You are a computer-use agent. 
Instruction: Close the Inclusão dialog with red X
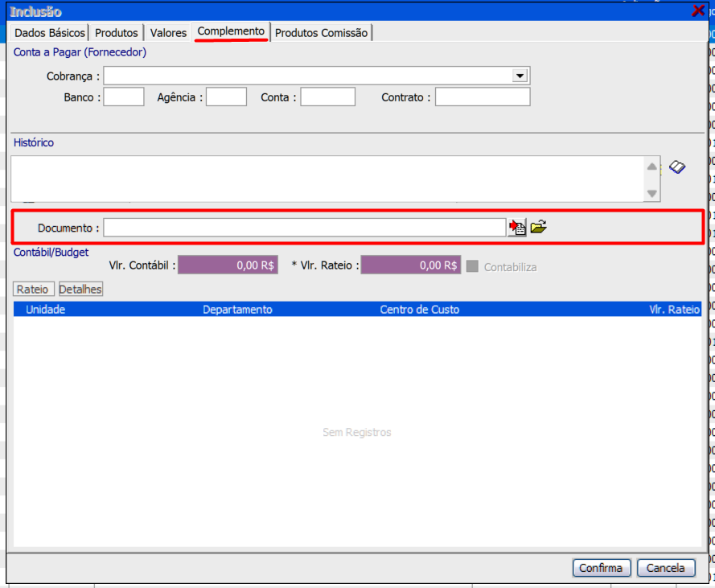(698, 11)
